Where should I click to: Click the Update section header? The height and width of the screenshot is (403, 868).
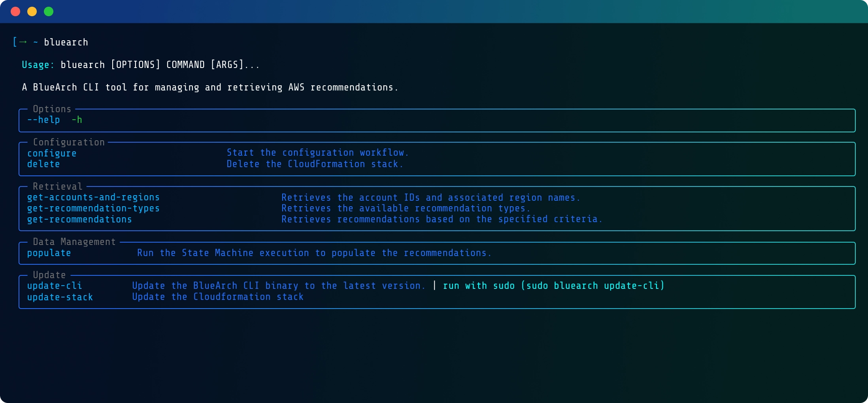tap(49, 275)
